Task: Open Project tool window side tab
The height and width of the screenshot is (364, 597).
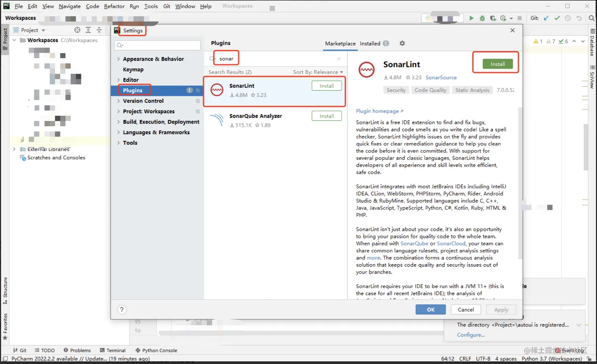Action: [x=5, y=39]
